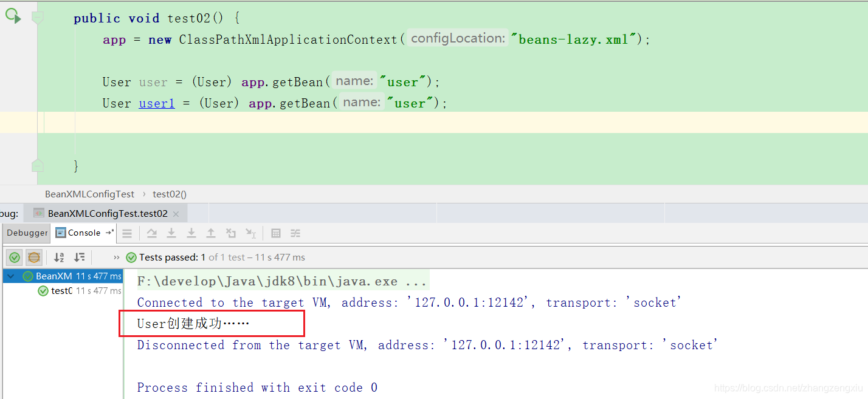Click the 'User创建成功……' console output line
Viewport: 868px width, 399px height.
pos(193,324)
